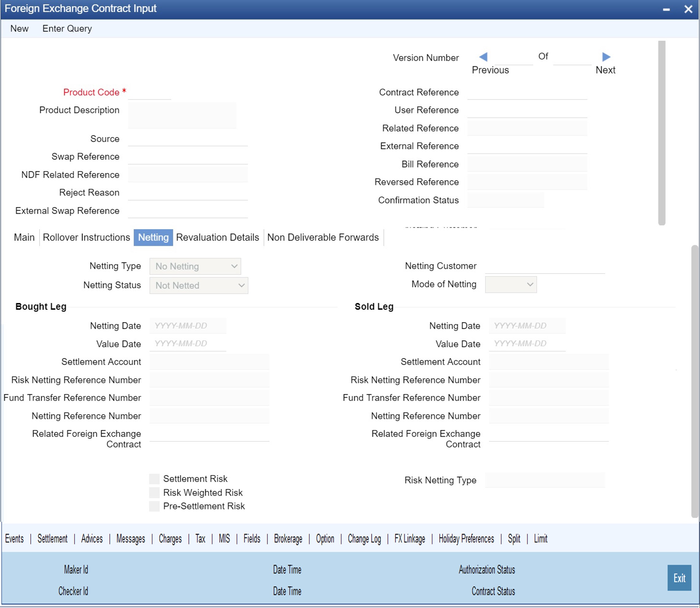Click the Product Code input field
Screen dimensions: 700x608
(x=149, y=92)
